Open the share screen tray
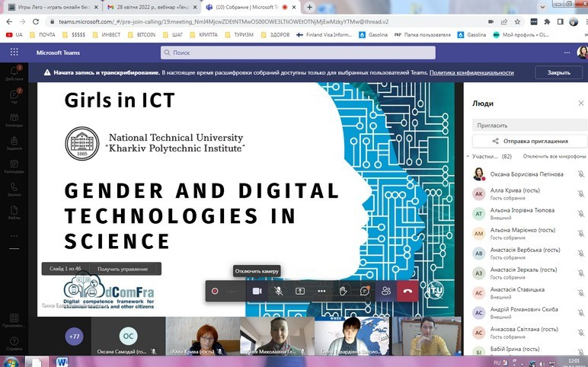The width and height of the screenshot is (588, 367). tap(300, 291)
